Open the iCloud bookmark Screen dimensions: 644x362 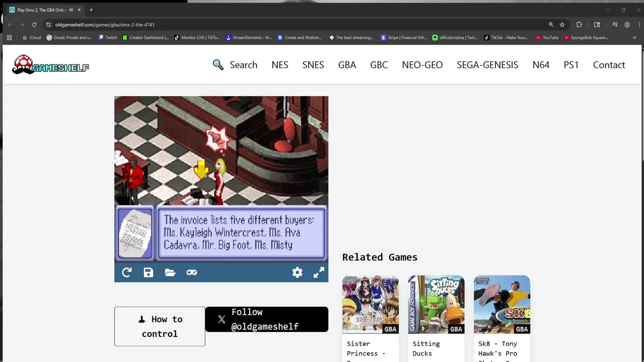click(x=32, y=38)
